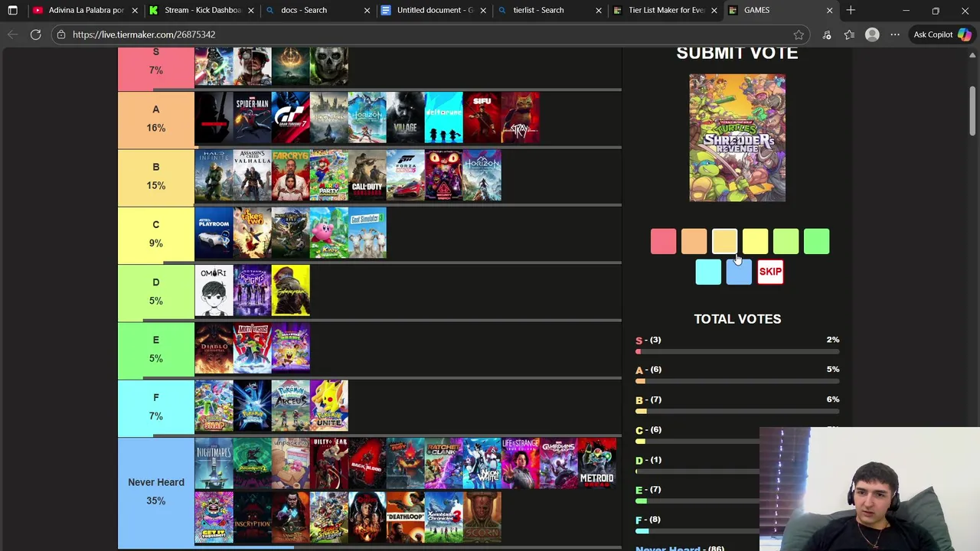Select the Scorn tile

[482, 517]
